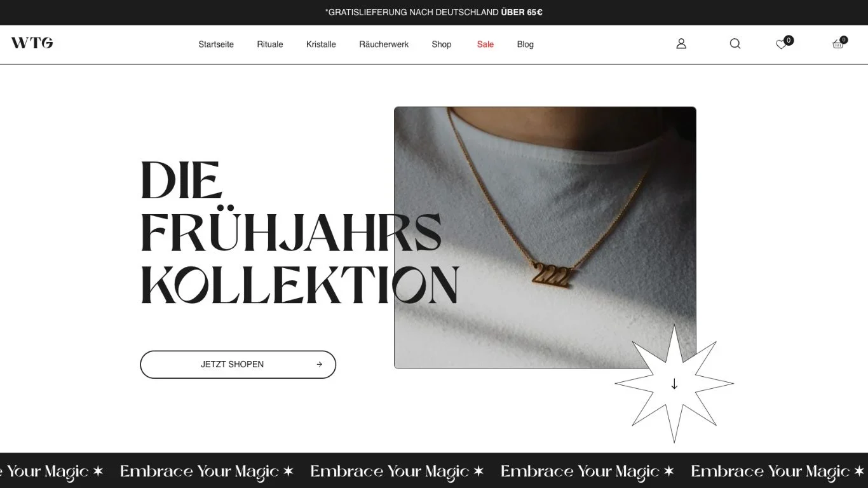
Task: Click the small arrow in Jetzt Shopen
Action: pyautogui.click(x=319, y=364)
